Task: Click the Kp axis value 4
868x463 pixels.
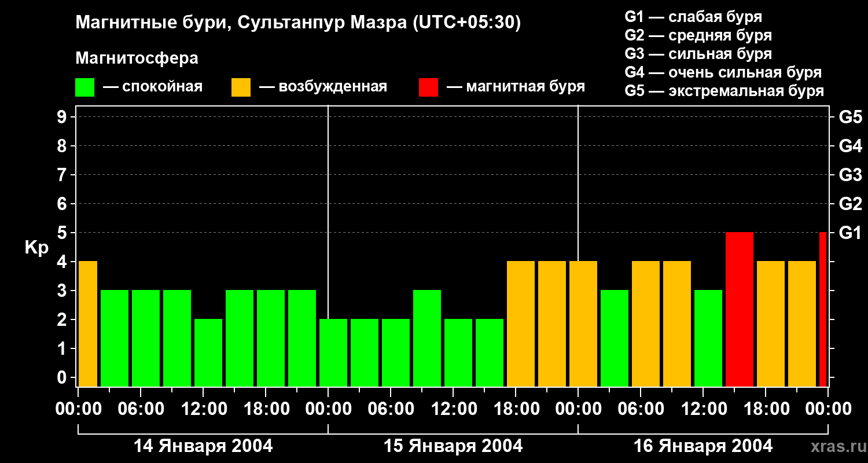Action: pos(63,262)
